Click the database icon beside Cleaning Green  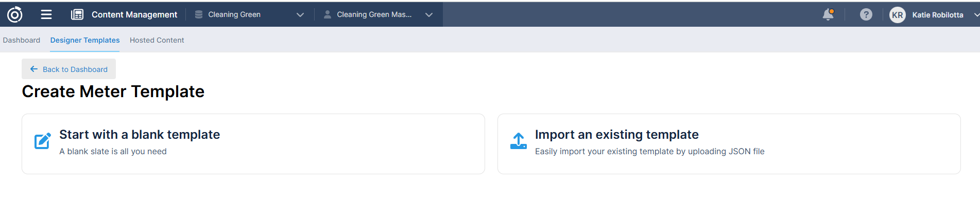pos(199,15)
